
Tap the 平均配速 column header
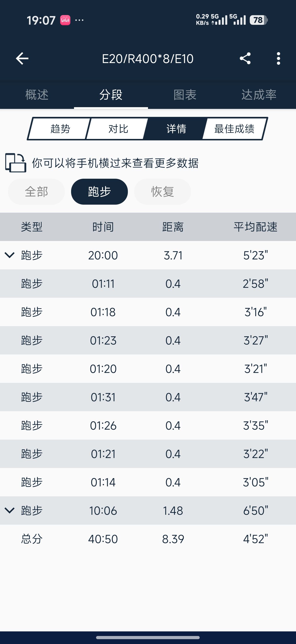(x=255, y=227)
